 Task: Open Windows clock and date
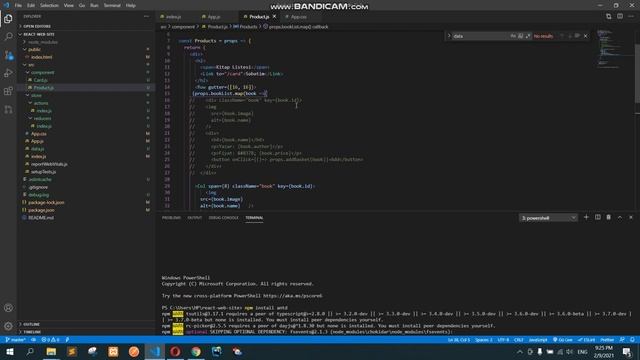tap(604, 351)
